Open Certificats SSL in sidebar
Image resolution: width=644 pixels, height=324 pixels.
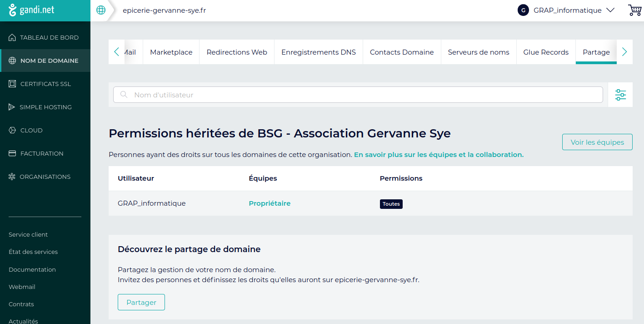[45, 84]
